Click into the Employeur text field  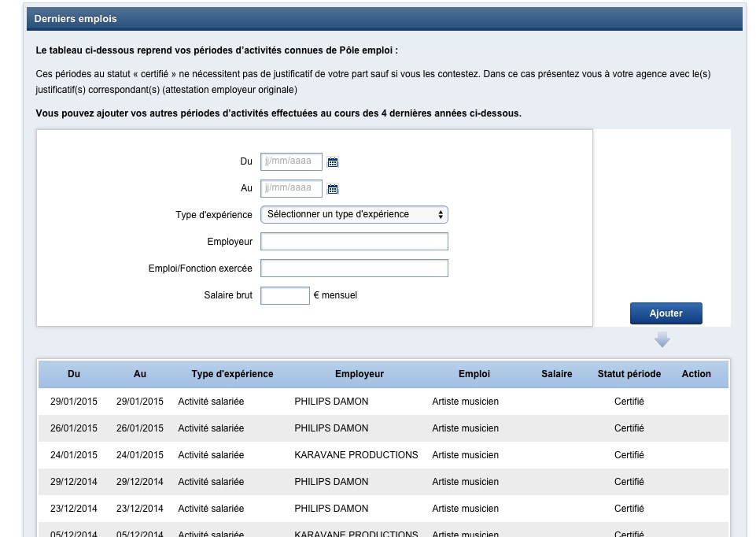tap(354, 242)
